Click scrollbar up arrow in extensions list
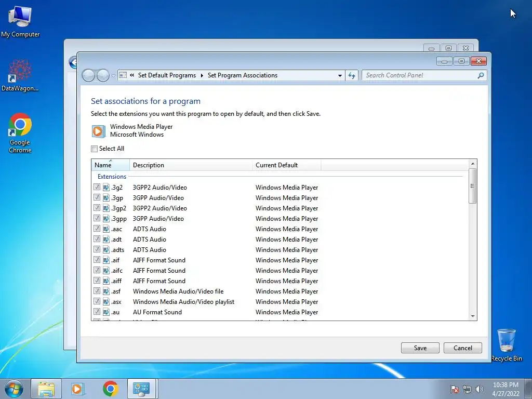This screenshot has height=399, width=532. (473, 164)
